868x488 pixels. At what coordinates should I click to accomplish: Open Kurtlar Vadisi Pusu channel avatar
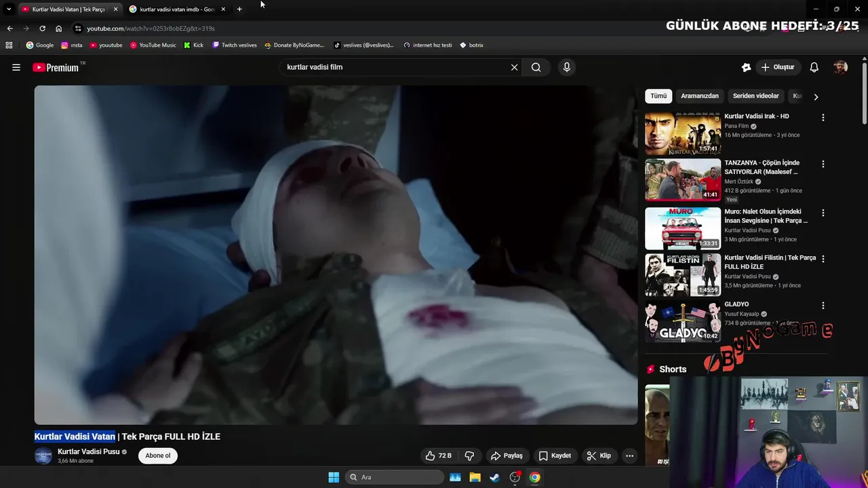tap(43, 455)
